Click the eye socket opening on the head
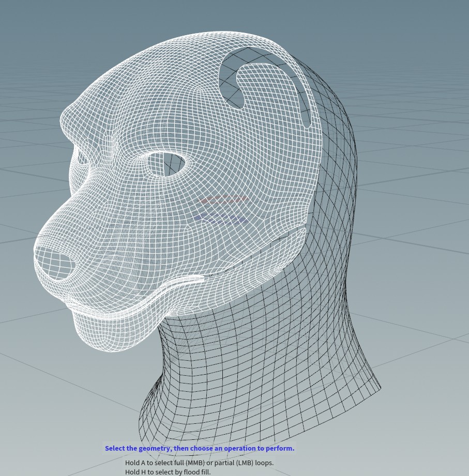This screenshot has height=476, width=469. 167,164
